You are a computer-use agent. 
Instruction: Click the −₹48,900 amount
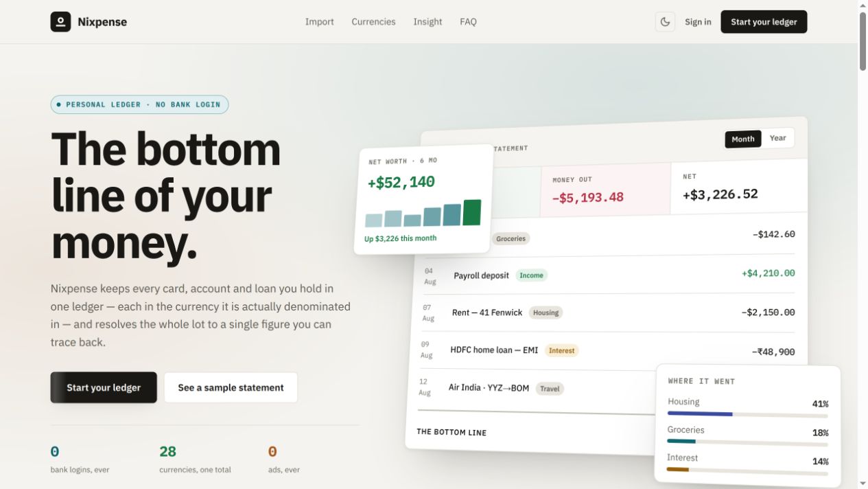pyautogui.click(x=773, y=352)
